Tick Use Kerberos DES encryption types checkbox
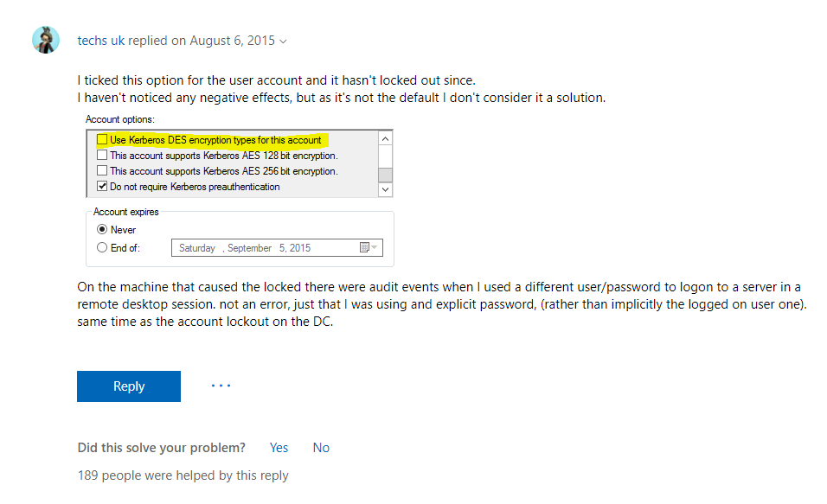Image resolution: width=827 pixels, height=504 pixels. 102,140
